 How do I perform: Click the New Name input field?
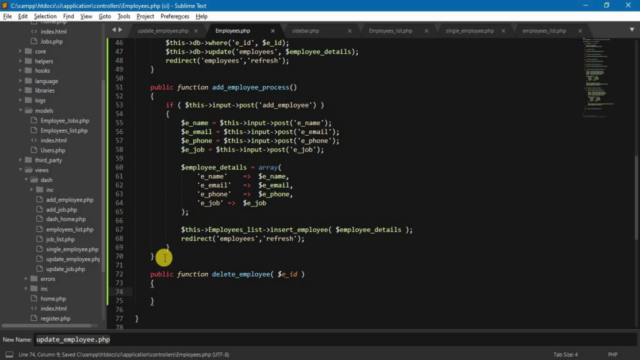pyautogui.click(x=335, y=340)
